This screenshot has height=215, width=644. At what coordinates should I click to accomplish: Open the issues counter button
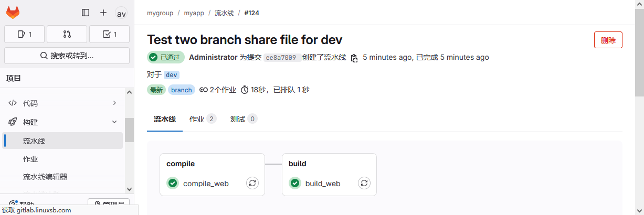24,34
